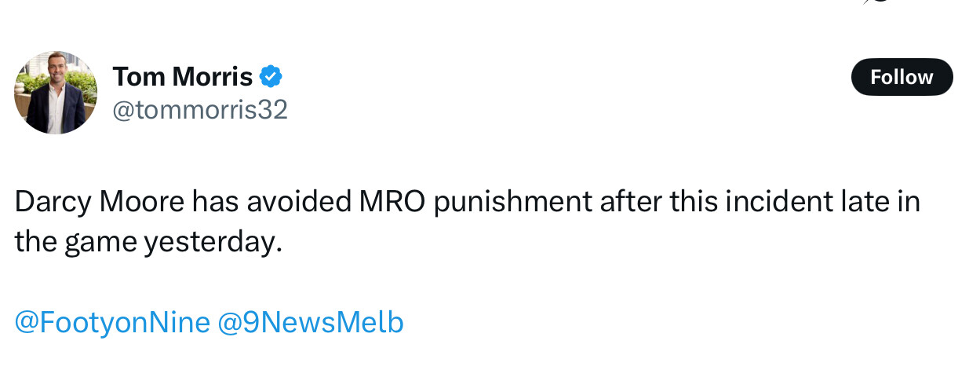Click the Darcy Moore tweet text
Screen dimensions: 980x370
(466, 222)
